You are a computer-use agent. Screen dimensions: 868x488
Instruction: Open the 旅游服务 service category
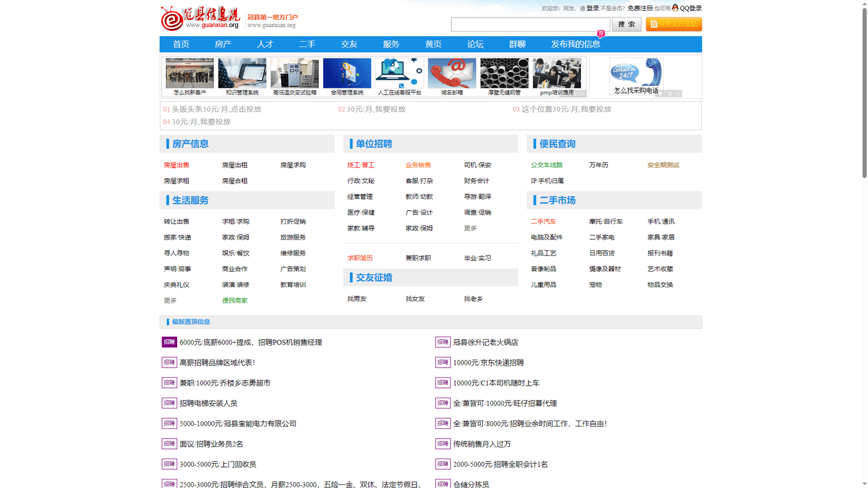pos(293,237)
